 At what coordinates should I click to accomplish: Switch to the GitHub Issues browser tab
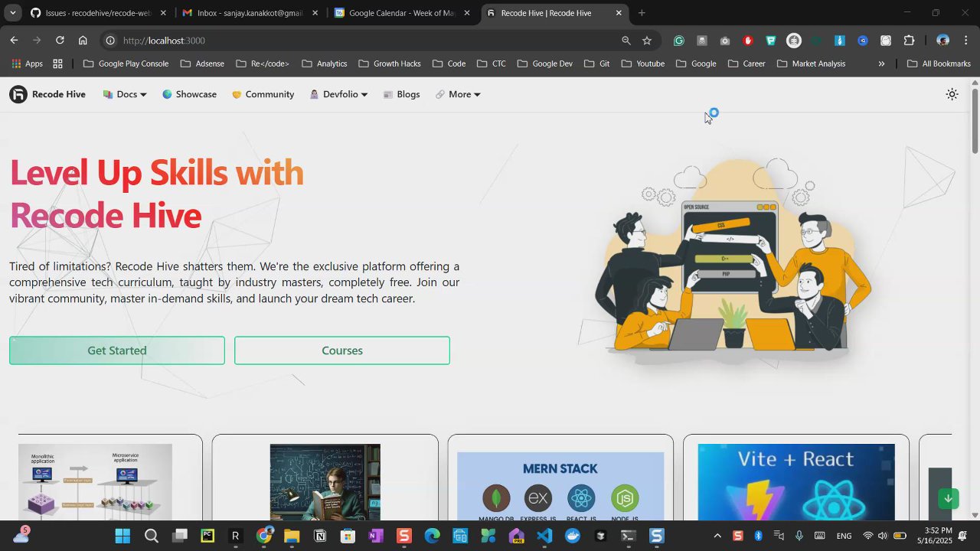98,13
